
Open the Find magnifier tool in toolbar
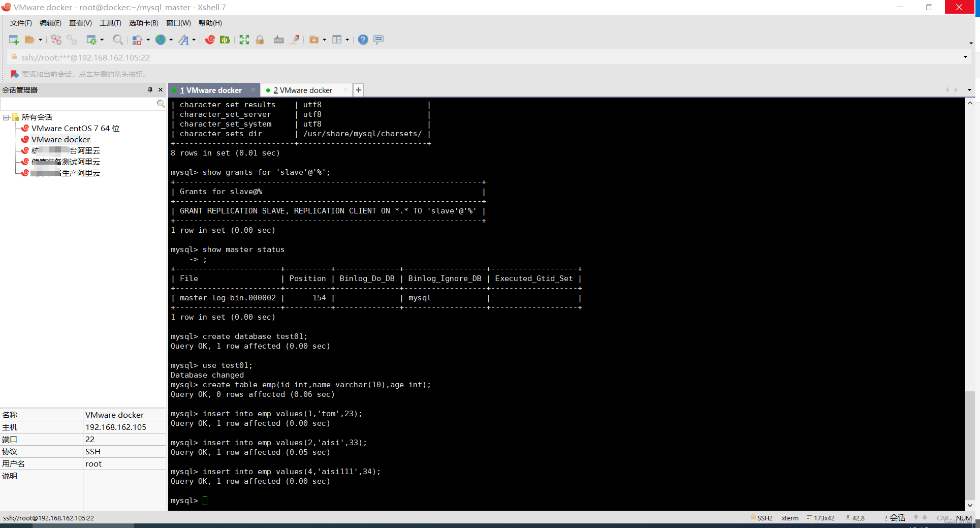118,40
